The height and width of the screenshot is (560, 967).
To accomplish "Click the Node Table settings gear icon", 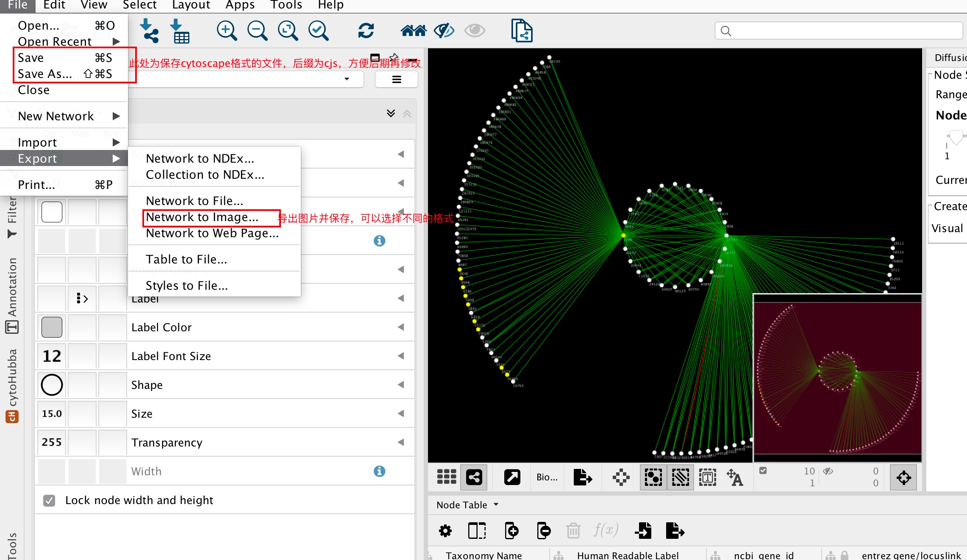I will tap(445, 531).
